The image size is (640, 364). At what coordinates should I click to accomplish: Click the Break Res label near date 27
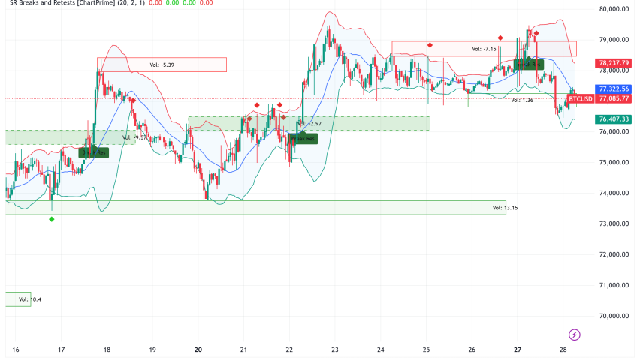[528, 65]
